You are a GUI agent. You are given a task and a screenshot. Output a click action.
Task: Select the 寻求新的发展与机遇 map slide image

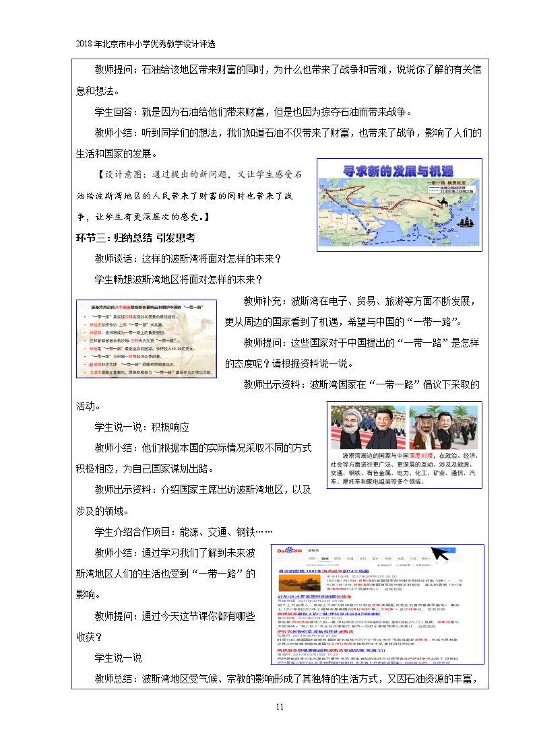click(x=400, y=205)
